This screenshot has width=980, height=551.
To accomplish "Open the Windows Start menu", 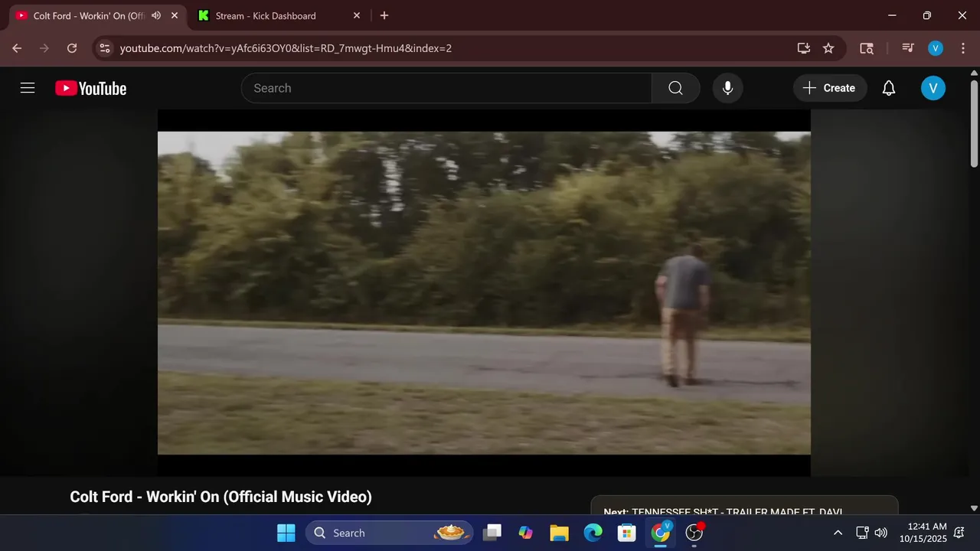I will pos(286,533).
